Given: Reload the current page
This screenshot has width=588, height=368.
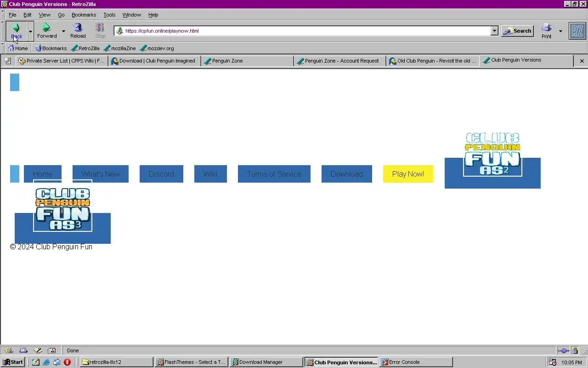Looking at the screenshot, I should [78, 31].
